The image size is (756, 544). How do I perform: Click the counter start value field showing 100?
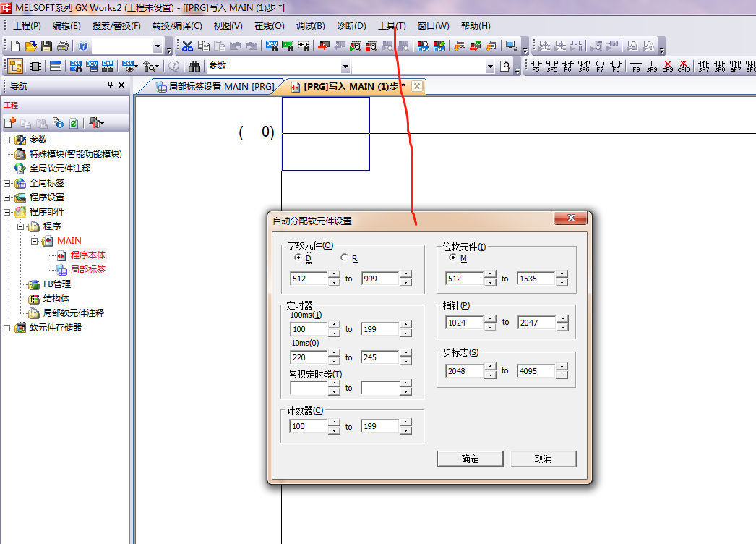point(308,427)
